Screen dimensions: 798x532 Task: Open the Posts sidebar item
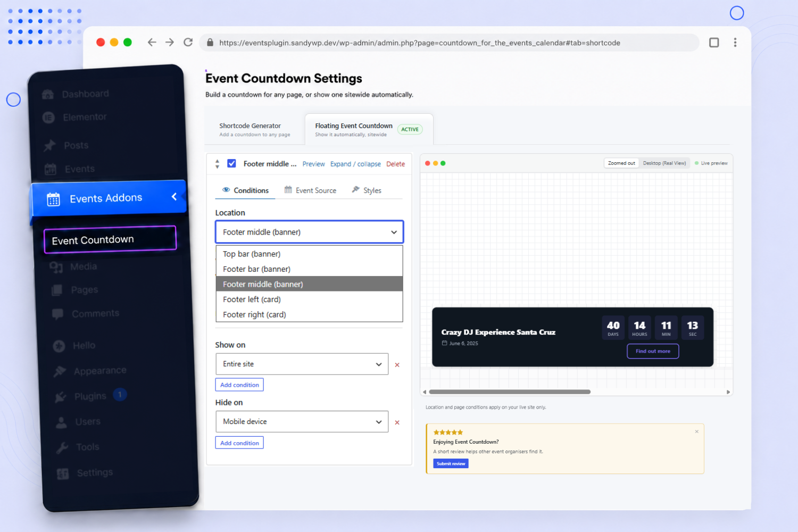(76, 145)
